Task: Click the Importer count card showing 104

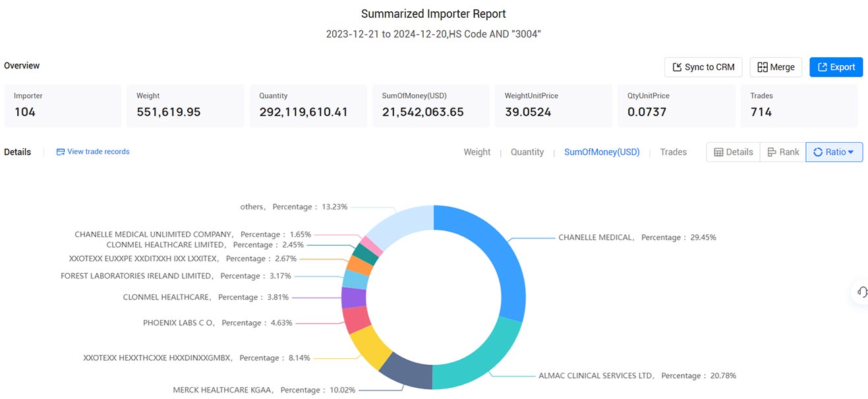Action: (63, 105)
